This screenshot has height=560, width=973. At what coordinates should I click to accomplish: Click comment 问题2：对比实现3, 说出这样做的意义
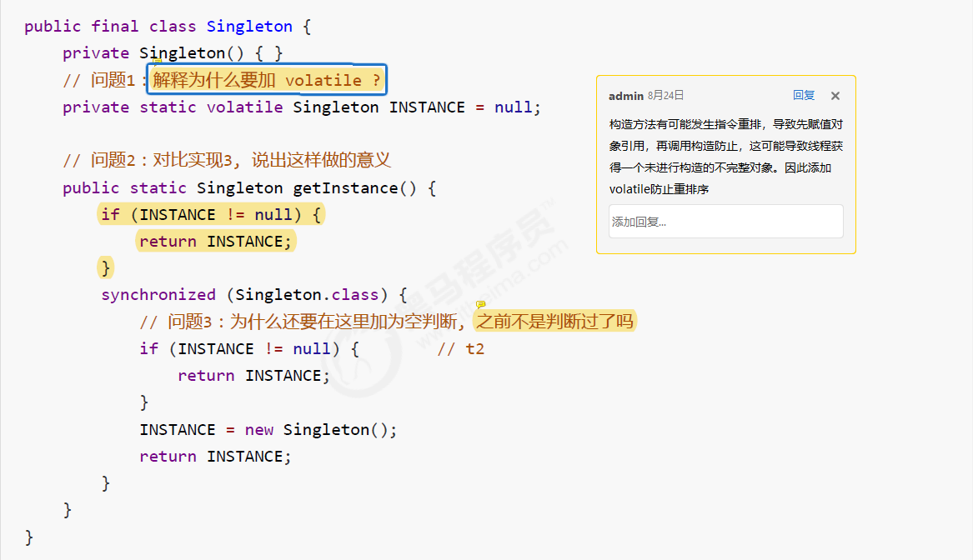click(x=227, y=161)
